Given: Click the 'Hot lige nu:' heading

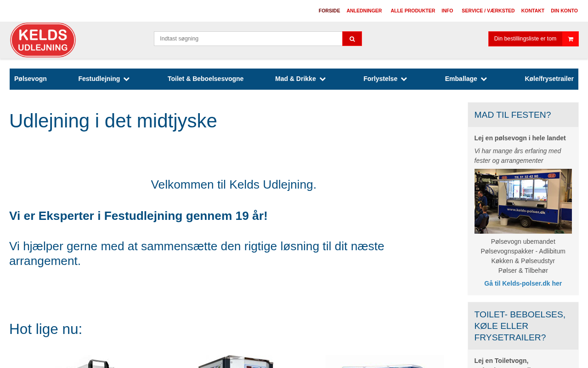Looking at the screenshot, I should click(46, 329).
